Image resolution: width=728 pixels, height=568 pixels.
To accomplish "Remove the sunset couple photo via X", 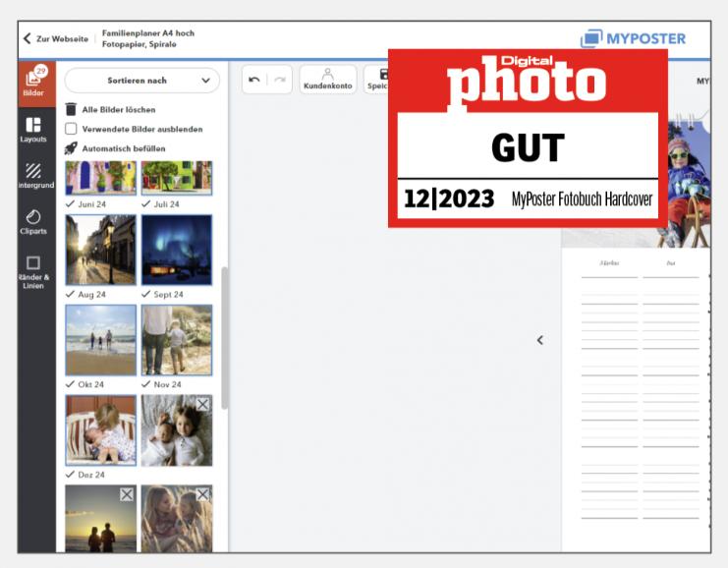I will (x=127, y=494).
